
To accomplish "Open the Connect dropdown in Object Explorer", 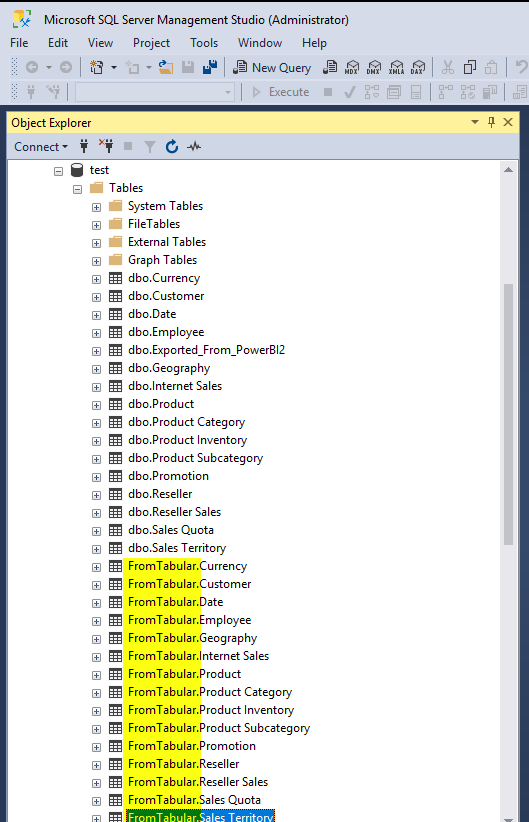I will click(41, 147).
